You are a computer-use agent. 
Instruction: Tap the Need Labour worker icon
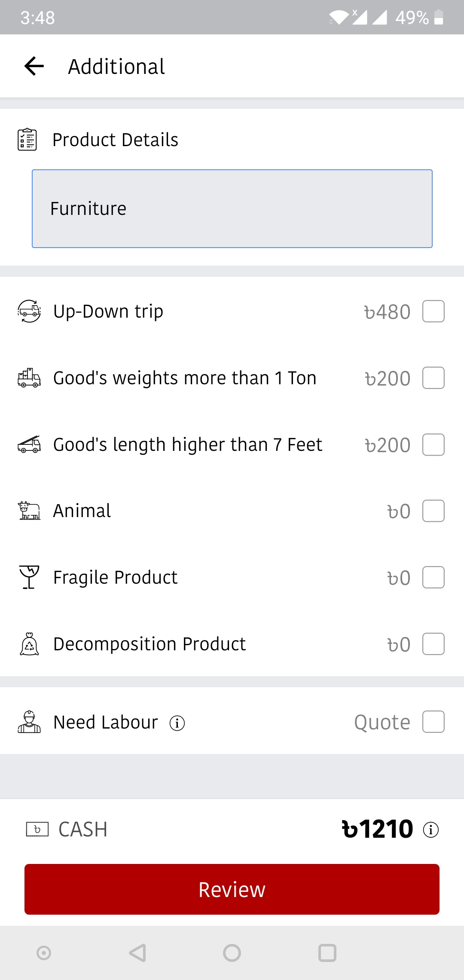tap(29, 722)
